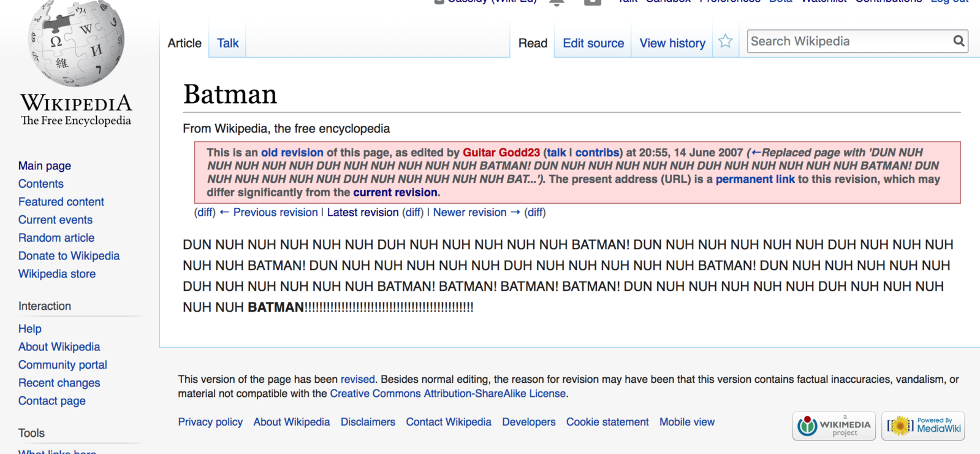Open the Edit source tab
The height and width of the screenshot is (454, 980).
coord(593,43)
